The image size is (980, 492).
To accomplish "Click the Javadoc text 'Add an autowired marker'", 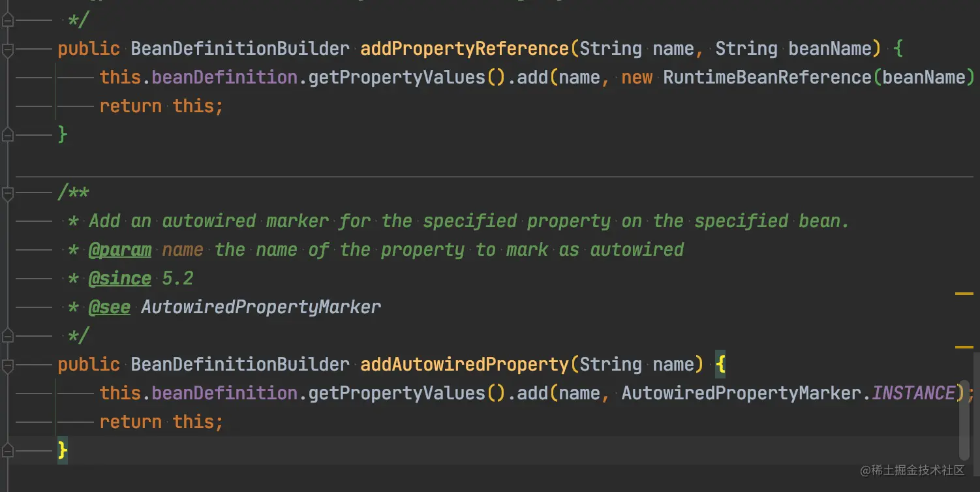I will click(209, 221).
